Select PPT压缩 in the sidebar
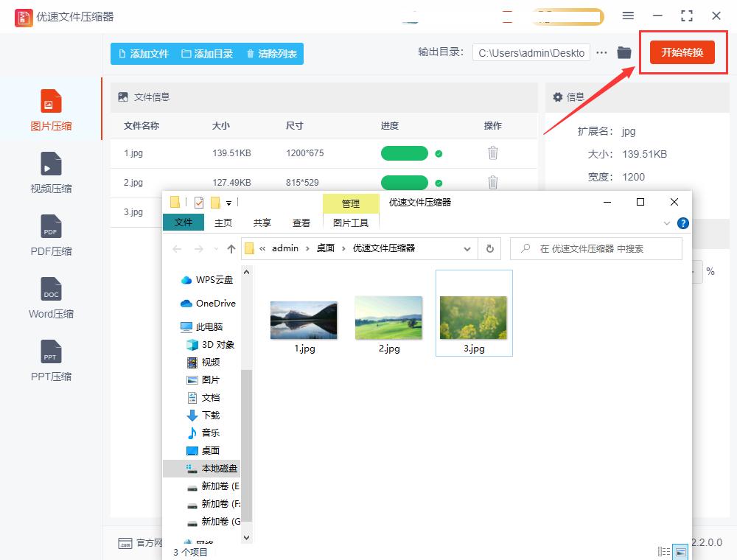This screenshot has height=560, width=737. (50, 359)
